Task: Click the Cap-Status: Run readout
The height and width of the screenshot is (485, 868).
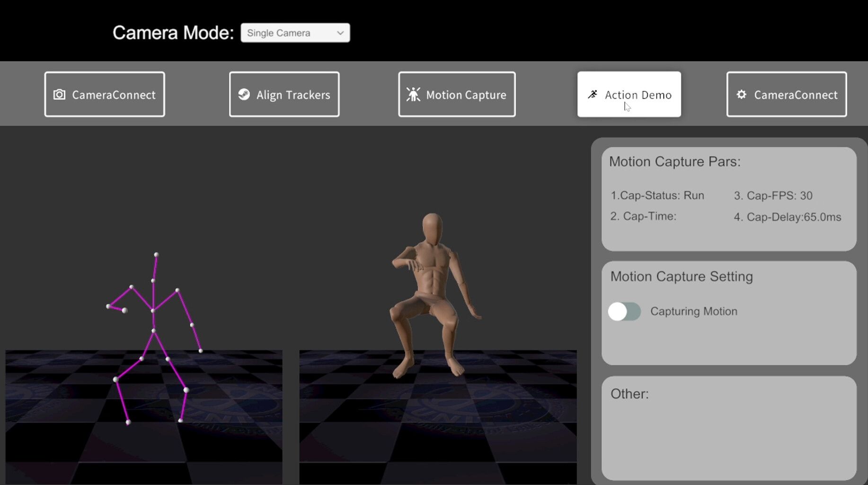Action: click(657, 196)
